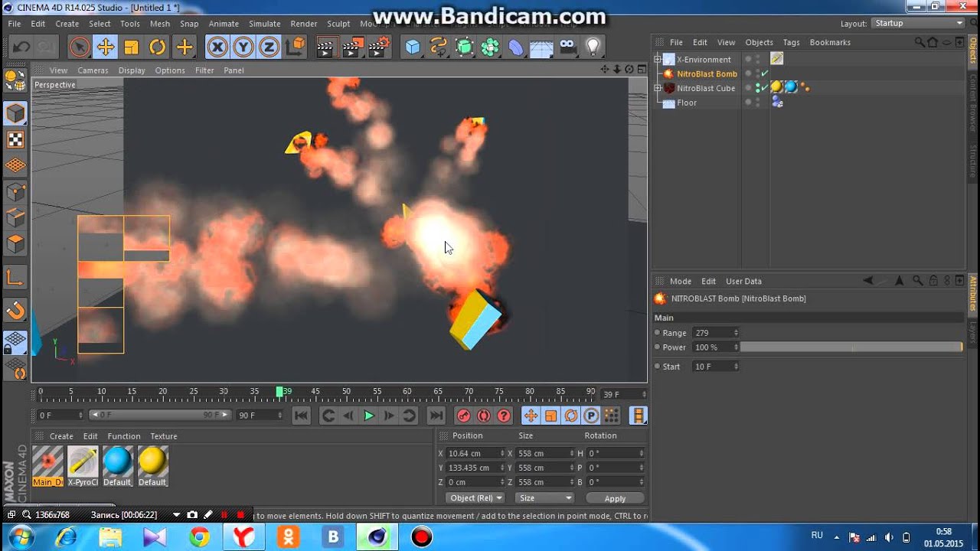The width and height of the screenshot is (980, 551).
Task: Open Object (Rel) coordinate dropdown
Action: point(475,498)
